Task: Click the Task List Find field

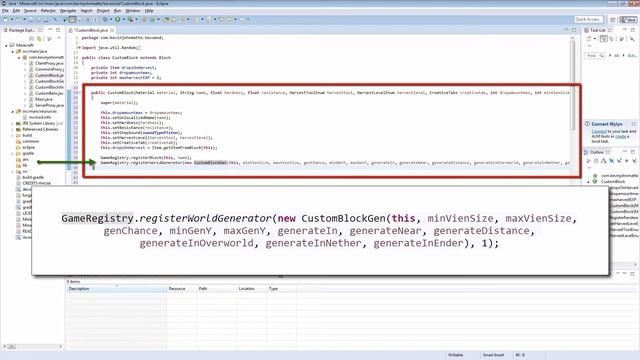Action: pos(595,56)
